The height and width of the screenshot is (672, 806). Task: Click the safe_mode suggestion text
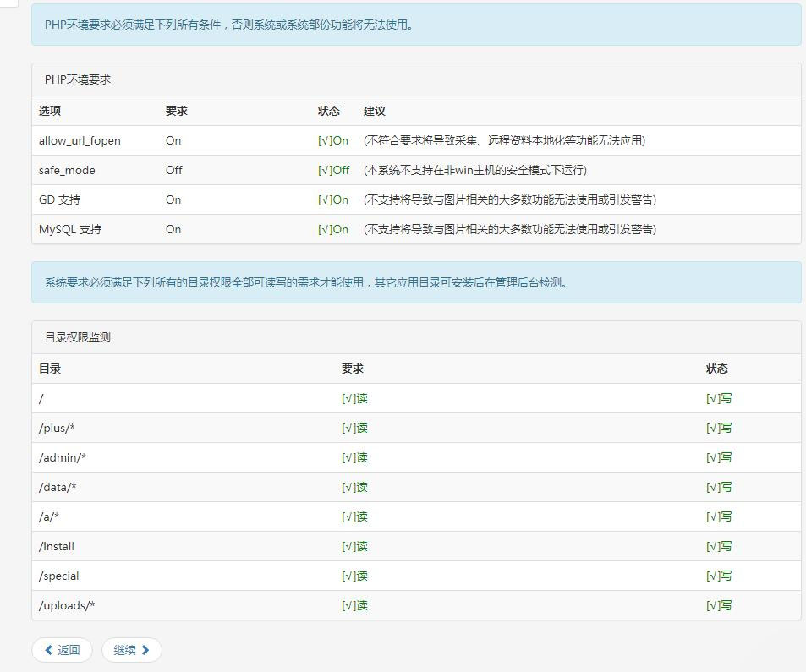[474, 170]
